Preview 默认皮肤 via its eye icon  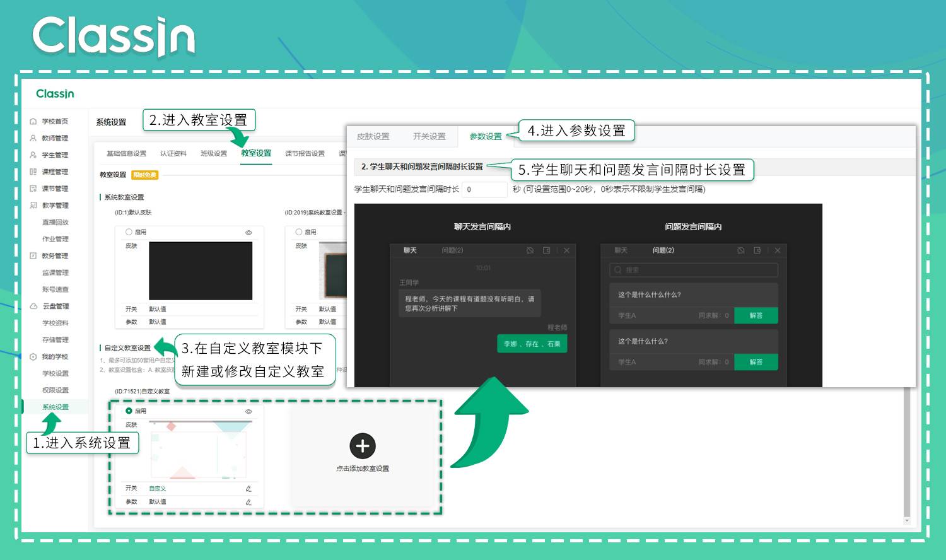pyautogui.click(x=248, y=233)
